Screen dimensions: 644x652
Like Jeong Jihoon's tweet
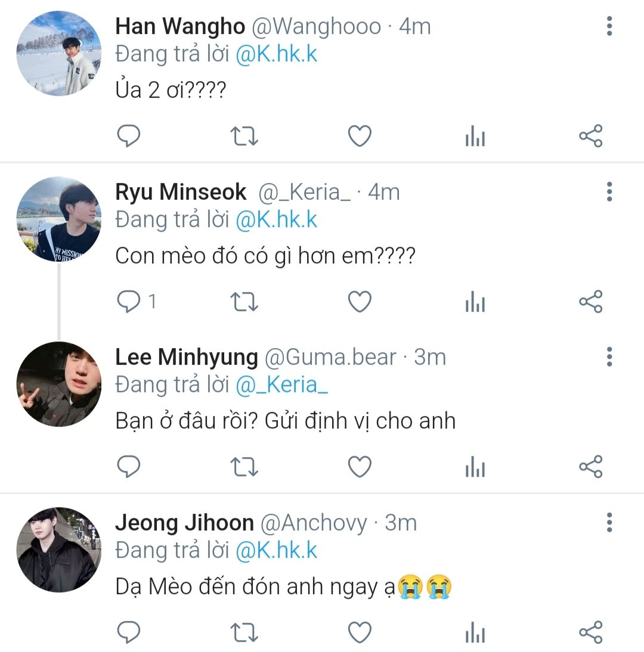pyautogui.click(x=360, y=632)
